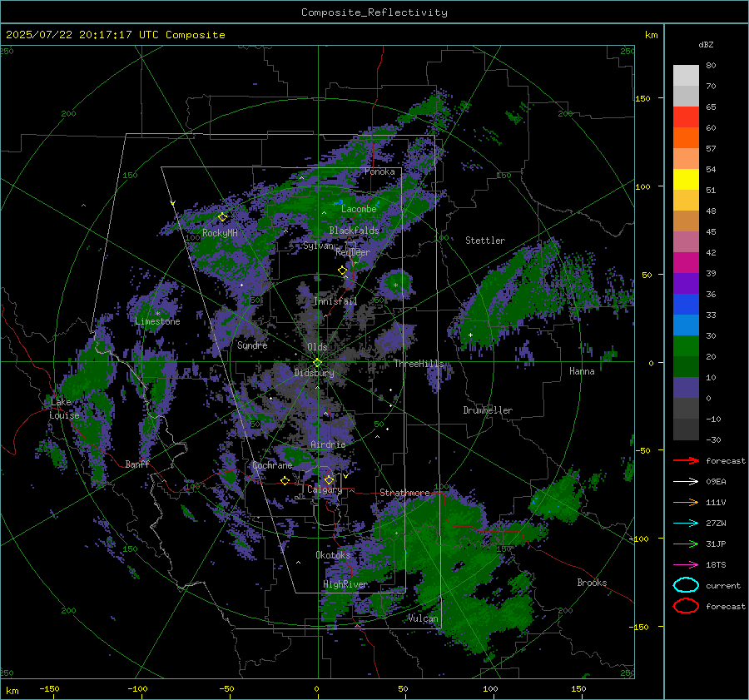Screen dimensions: 749x700
Task: Click the 18TS legend label
Action: point(716,565)
